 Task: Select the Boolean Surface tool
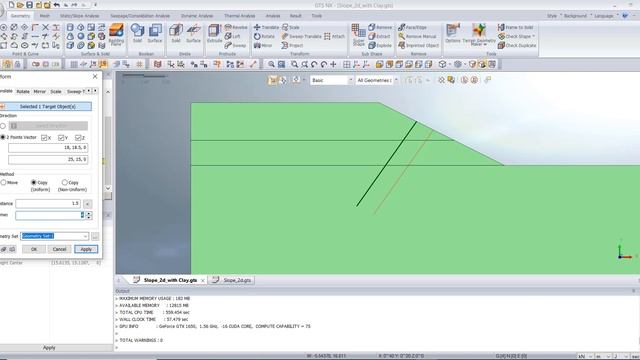155,33
